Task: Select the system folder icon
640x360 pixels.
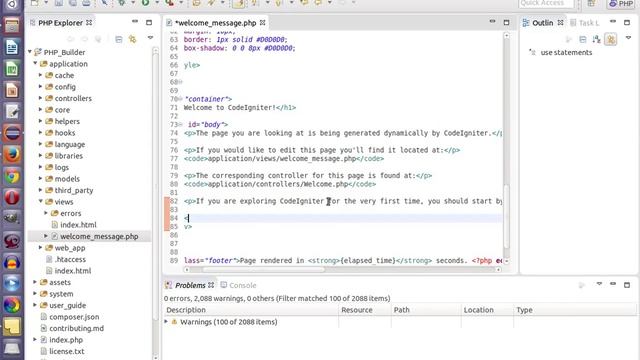Action: [44, 293]
